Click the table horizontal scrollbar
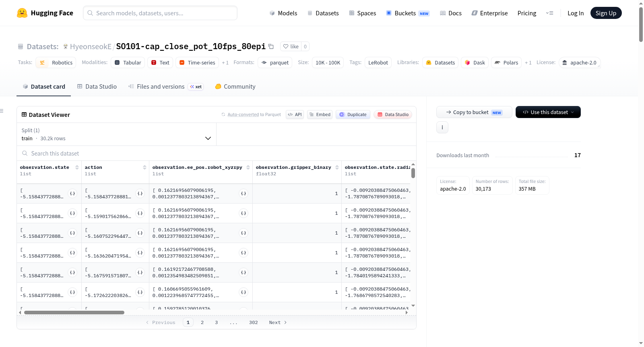The image size is (644, 347). pyautogui.click(x=74, y=312)
